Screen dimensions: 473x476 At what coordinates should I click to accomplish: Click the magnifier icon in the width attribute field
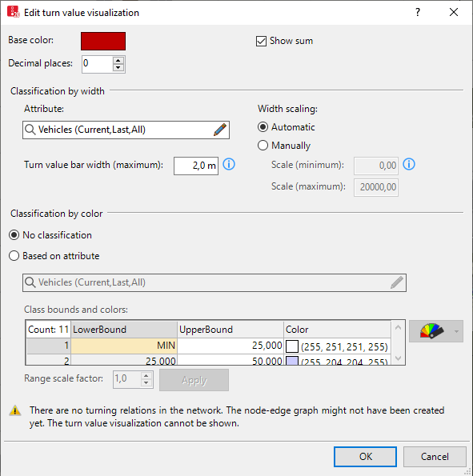click(30, 130)
